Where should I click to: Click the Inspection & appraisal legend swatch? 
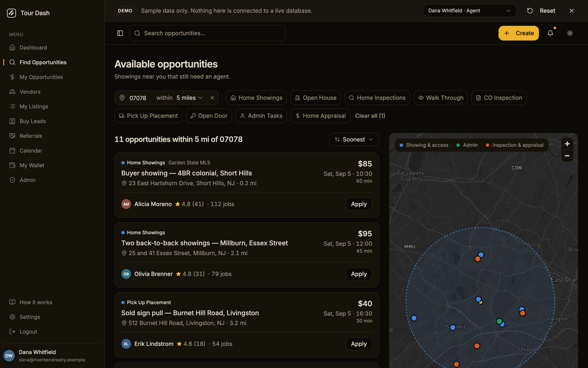(487, 145)
